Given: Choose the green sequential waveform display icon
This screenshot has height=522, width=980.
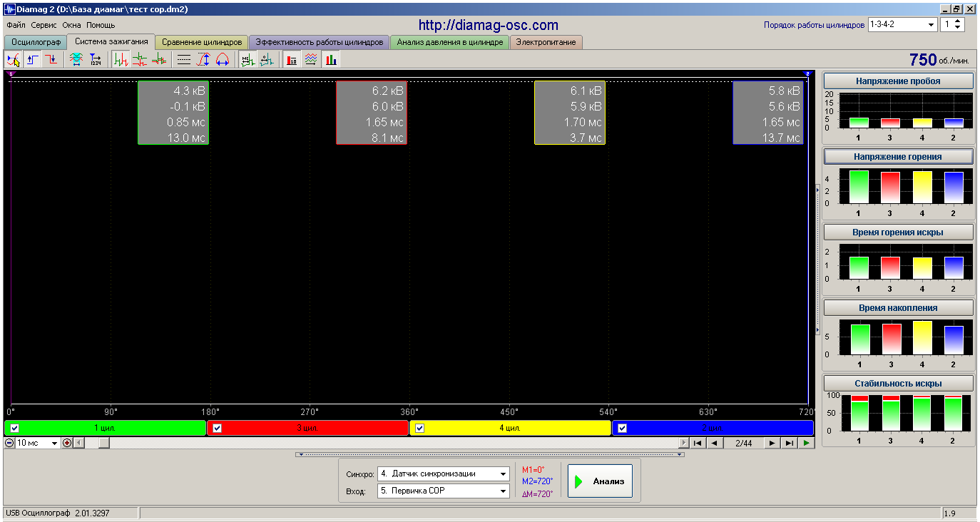Looking at the screenshot, I should (x=121, y=60).
